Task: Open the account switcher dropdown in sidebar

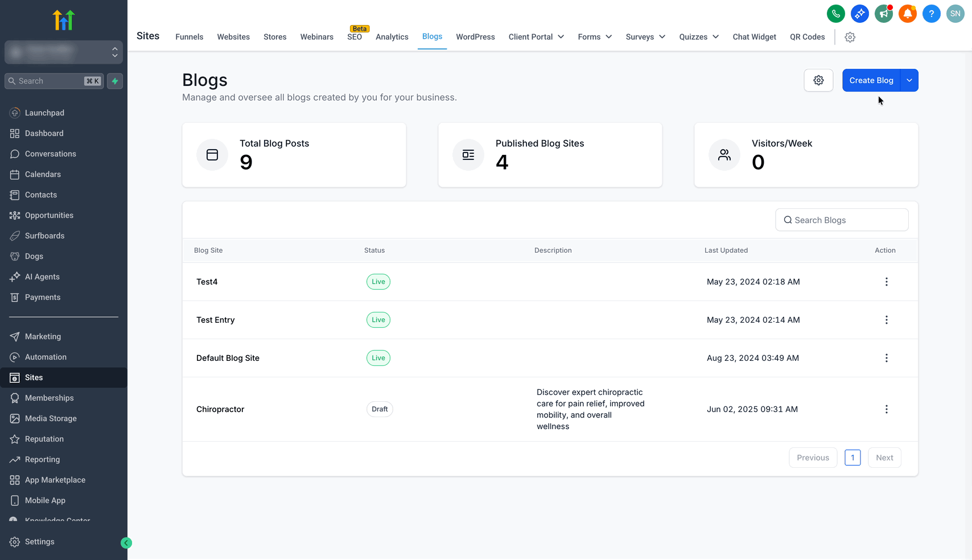Action: tap(64, 52)
